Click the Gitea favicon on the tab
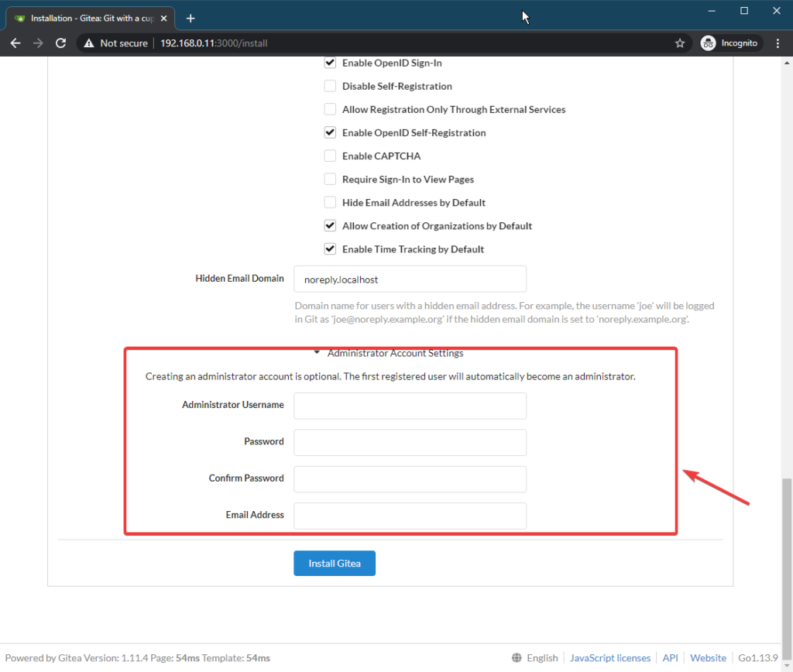This screenshot has width=793, height=672. coord(19,19)
